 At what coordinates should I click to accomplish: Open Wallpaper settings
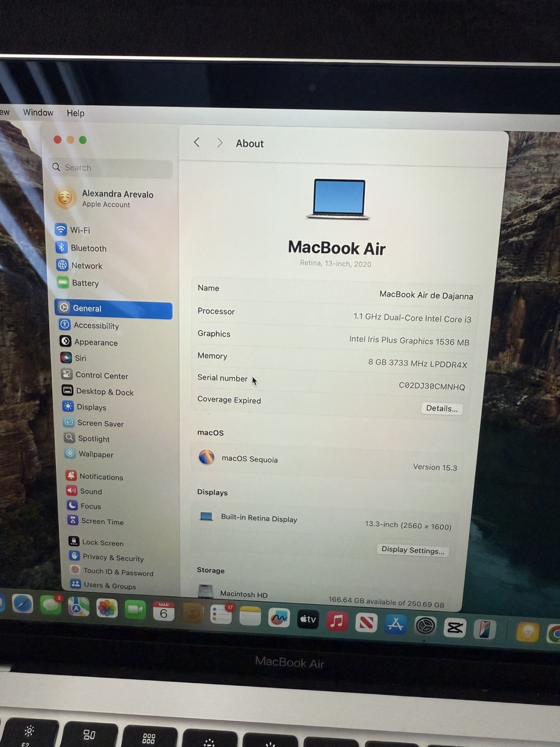(89, 454)
